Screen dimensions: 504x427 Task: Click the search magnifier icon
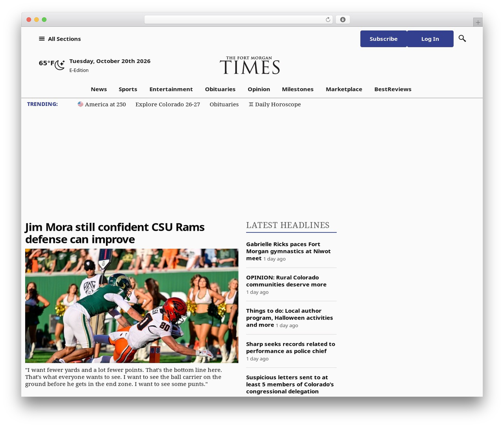(x=462, y=39)
